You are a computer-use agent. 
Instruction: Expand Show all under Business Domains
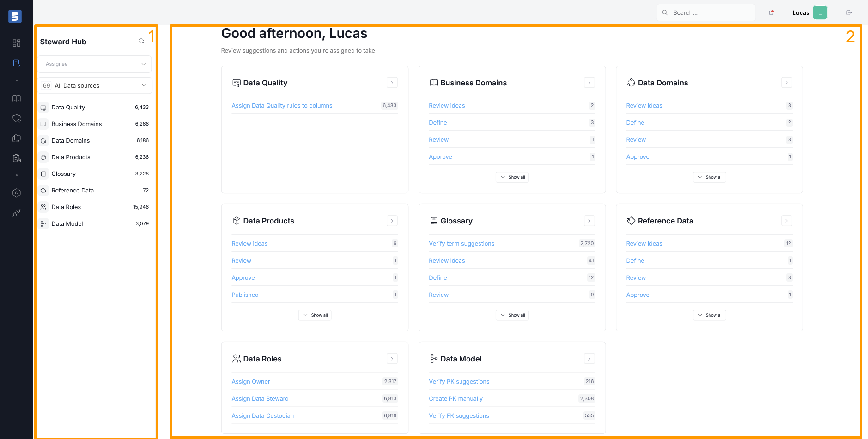[512, 177]
